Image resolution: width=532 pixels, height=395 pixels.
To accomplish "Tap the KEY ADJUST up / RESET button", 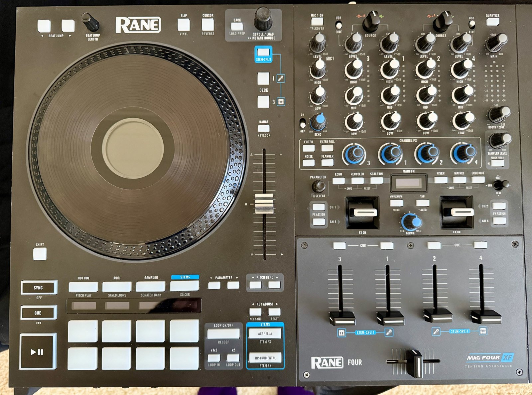I will pyautogui.click(x=274, y=312).
